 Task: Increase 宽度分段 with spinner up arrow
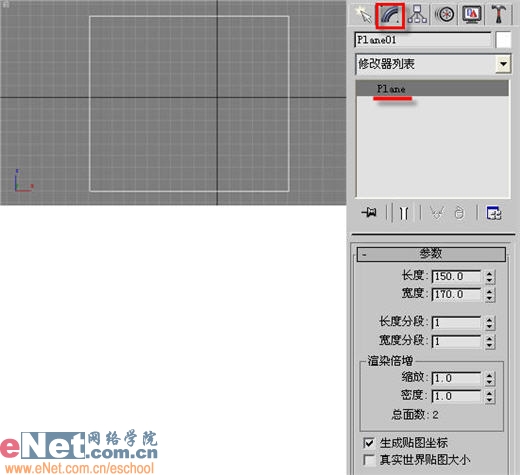tap(489, 338)
